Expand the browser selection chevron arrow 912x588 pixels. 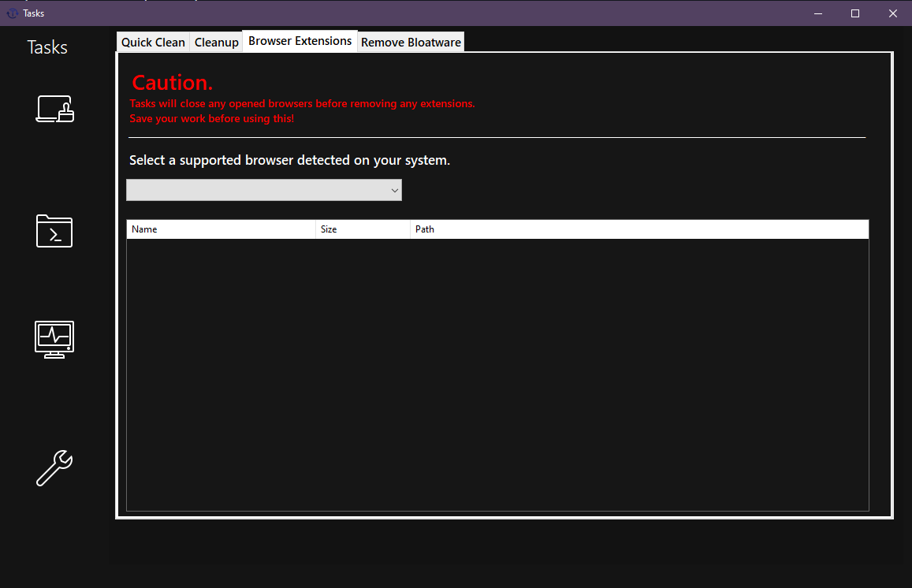coord(394,190)
